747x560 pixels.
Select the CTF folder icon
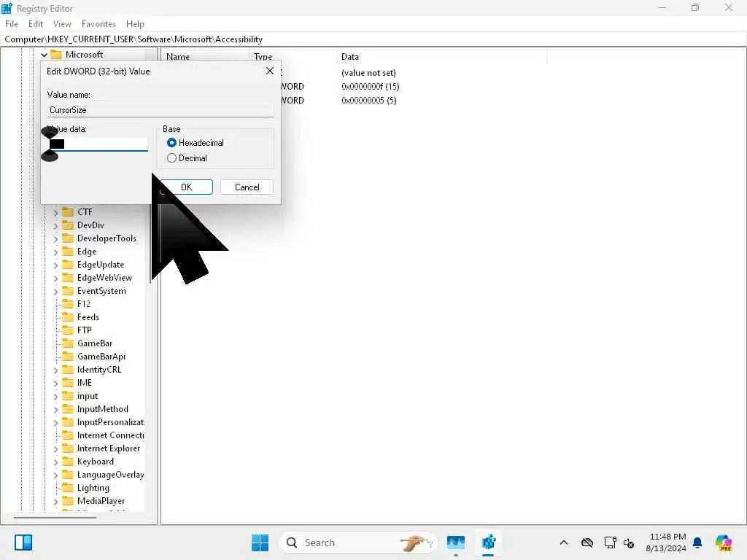tap(68, 212)
